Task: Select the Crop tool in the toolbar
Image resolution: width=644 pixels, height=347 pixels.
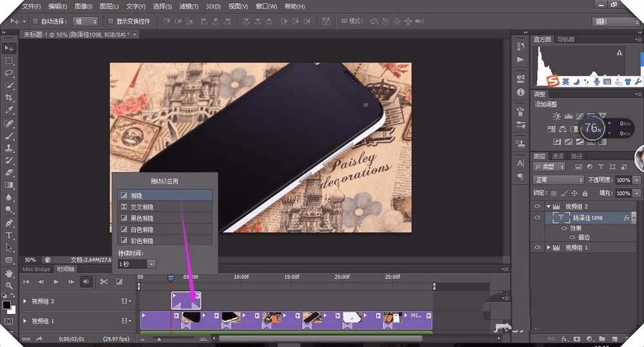Action: (9, 98)
